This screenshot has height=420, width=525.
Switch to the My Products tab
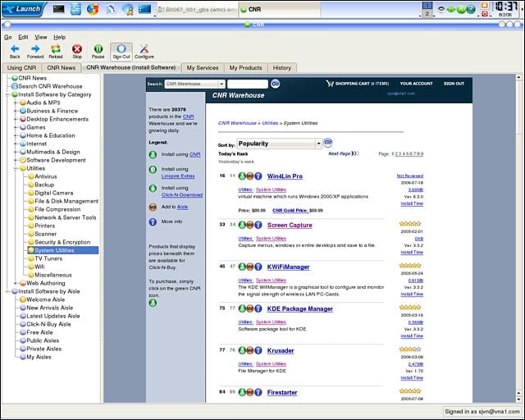245,67
